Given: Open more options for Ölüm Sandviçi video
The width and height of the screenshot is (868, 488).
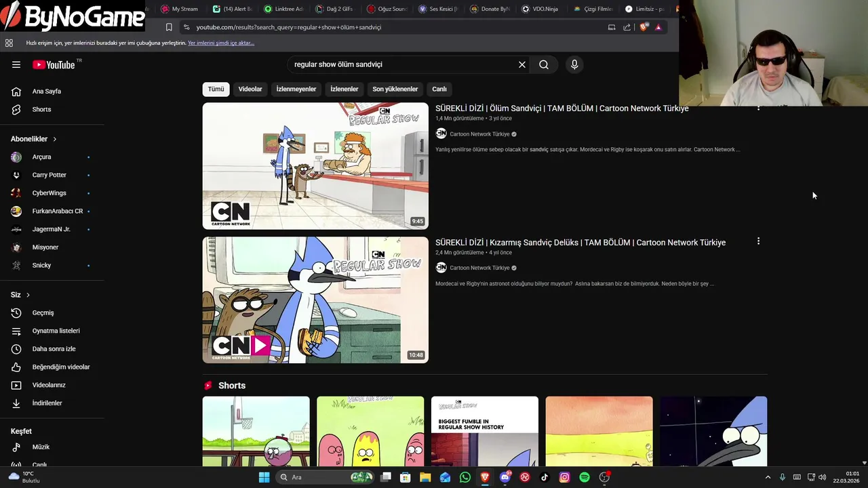Looking at the screenshot, I should click(x=758, y=108).
